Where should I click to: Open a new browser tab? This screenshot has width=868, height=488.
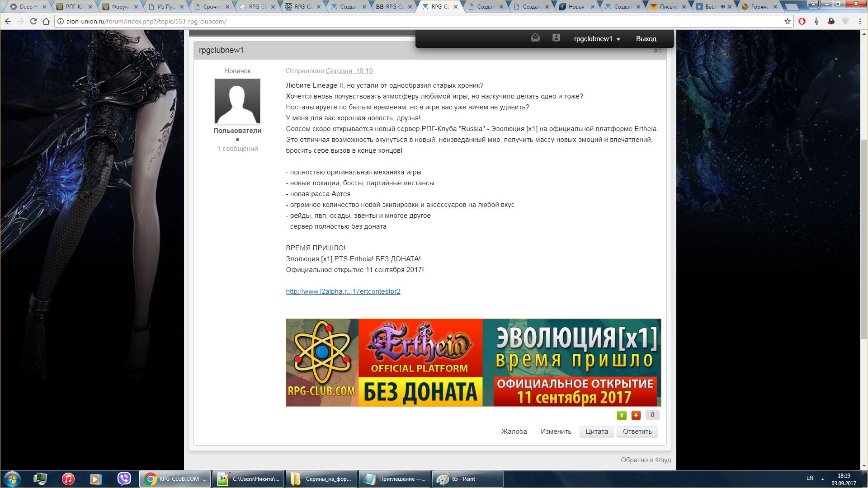(x=792, y=7)
